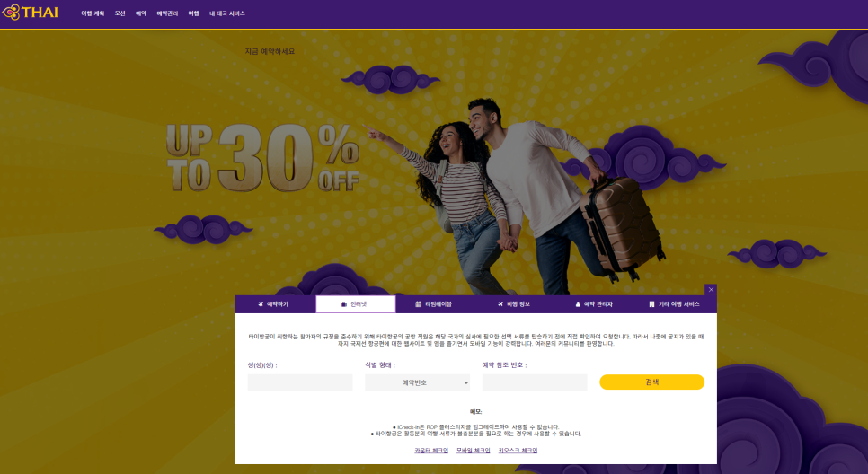
Task: Open the 타임테이블 tab
Action: [436, 304]
